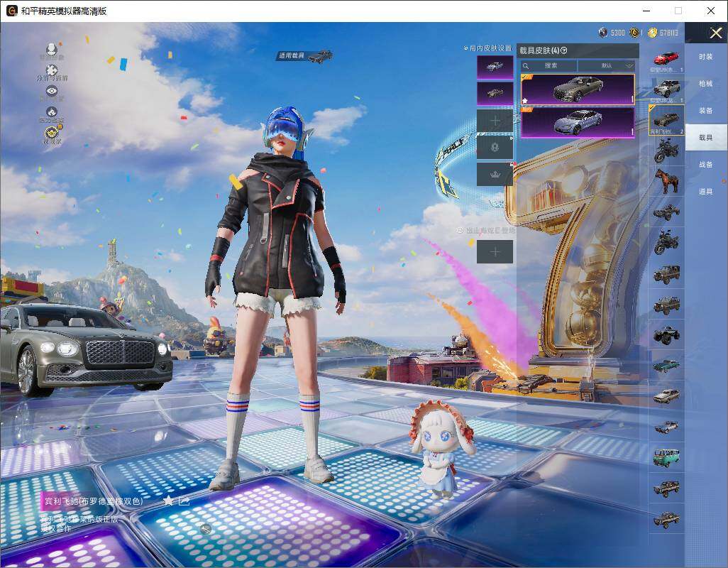
Task: Choose the brown horse in the vehicle list
Action: tap(666, 180)
